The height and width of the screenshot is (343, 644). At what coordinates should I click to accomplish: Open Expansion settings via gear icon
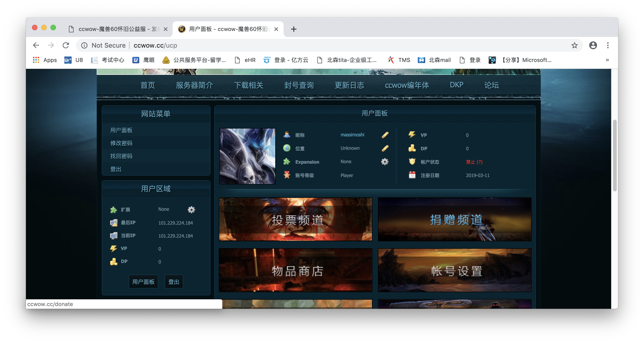click(x=384, y=162)
